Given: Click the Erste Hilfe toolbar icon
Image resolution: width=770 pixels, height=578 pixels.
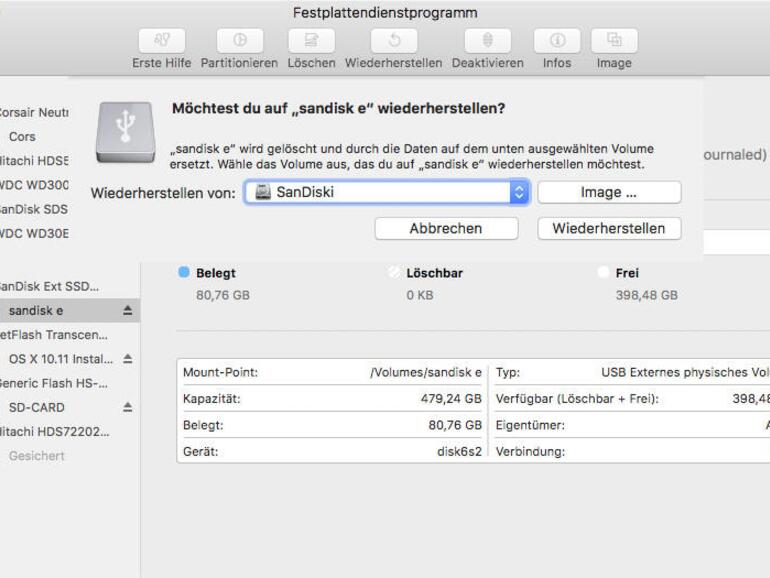Looking at the screenshot, I should click(162, 41).
